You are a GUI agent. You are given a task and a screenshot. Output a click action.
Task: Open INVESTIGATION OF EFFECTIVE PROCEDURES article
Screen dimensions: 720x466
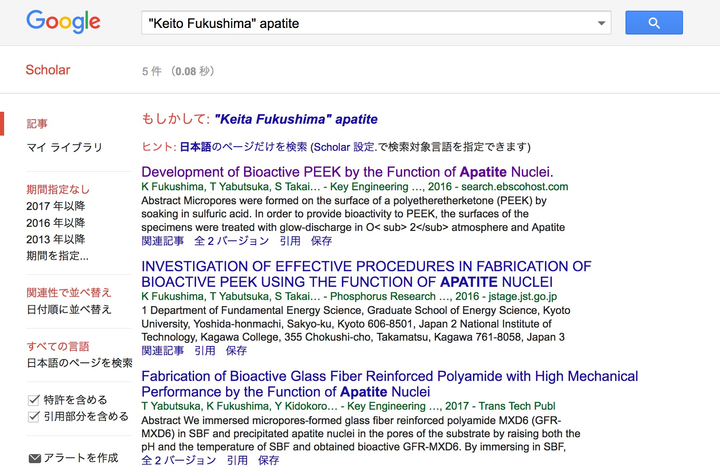[x=366, y=274]
